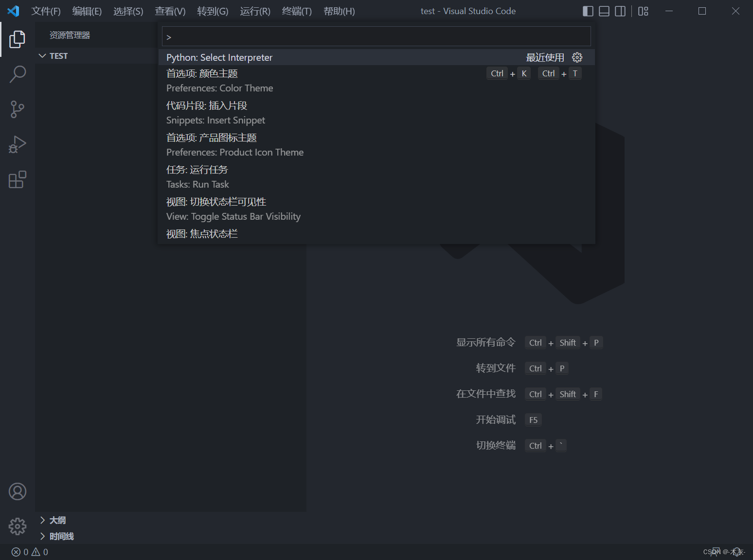Minimize the VS Code window
The height and width of the screenshot is (560, 753).
coord(669,11)
